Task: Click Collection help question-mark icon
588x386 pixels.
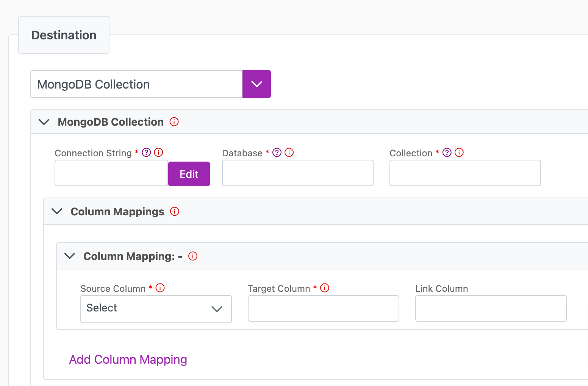Action: pyautogui.click(x=447, y=152)
